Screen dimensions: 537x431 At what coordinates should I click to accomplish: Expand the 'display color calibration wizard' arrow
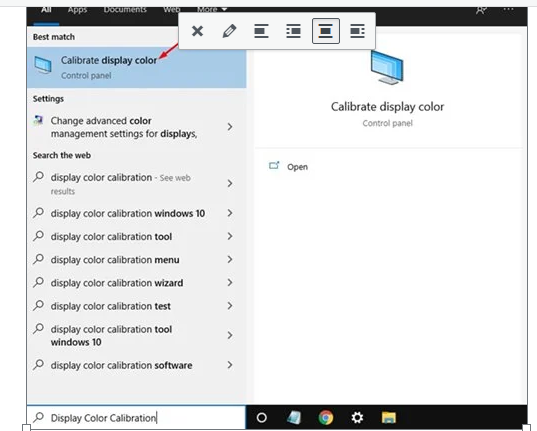point(230,283)
